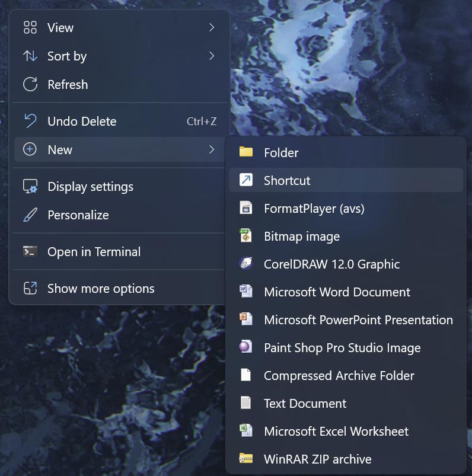Click the Shortcut arrow icon
Viewport: 472px width, 476px height.
(x=245, y=180)
